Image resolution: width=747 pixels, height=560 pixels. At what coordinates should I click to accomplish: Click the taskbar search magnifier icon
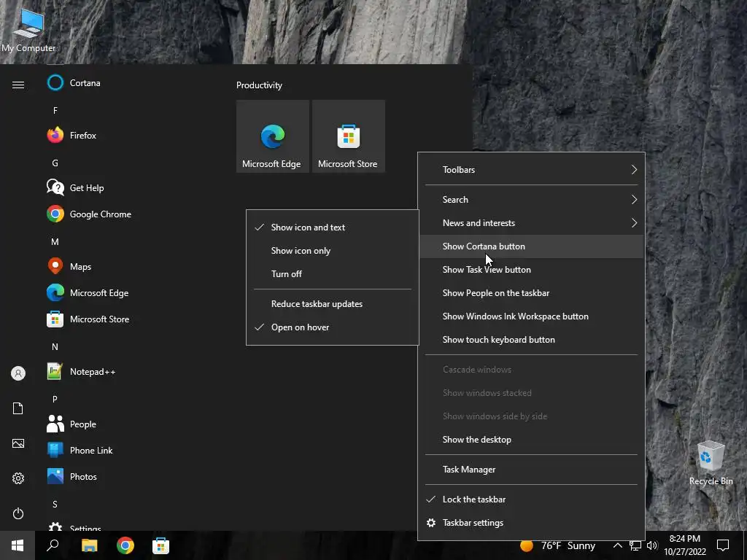click(53, 545)
